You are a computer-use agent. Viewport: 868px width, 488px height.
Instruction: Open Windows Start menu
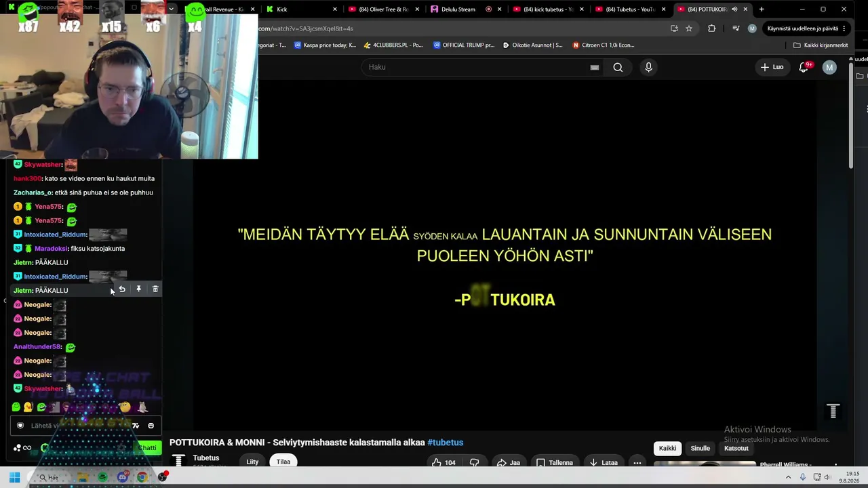14,477
